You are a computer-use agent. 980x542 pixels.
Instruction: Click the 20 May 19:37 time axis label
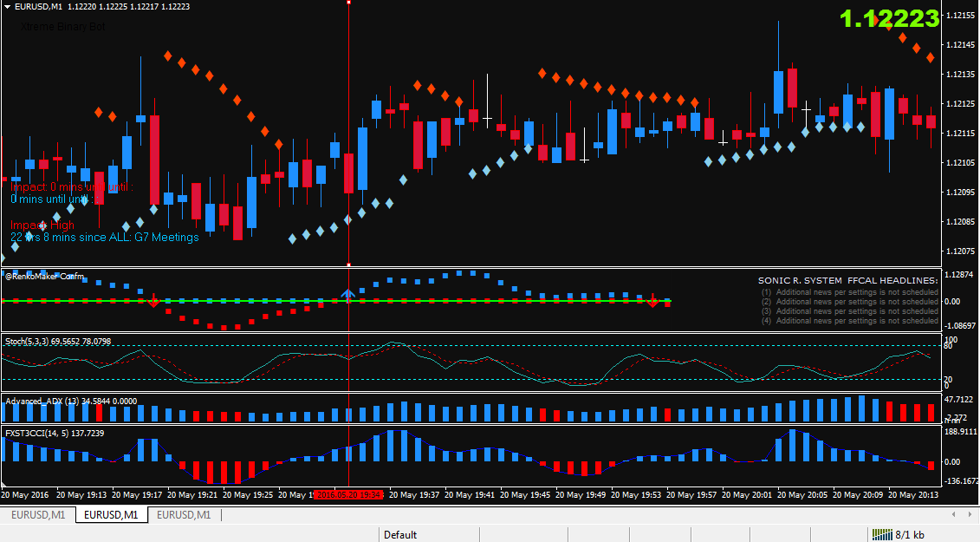pyautogui.click(x=416, y=495)
